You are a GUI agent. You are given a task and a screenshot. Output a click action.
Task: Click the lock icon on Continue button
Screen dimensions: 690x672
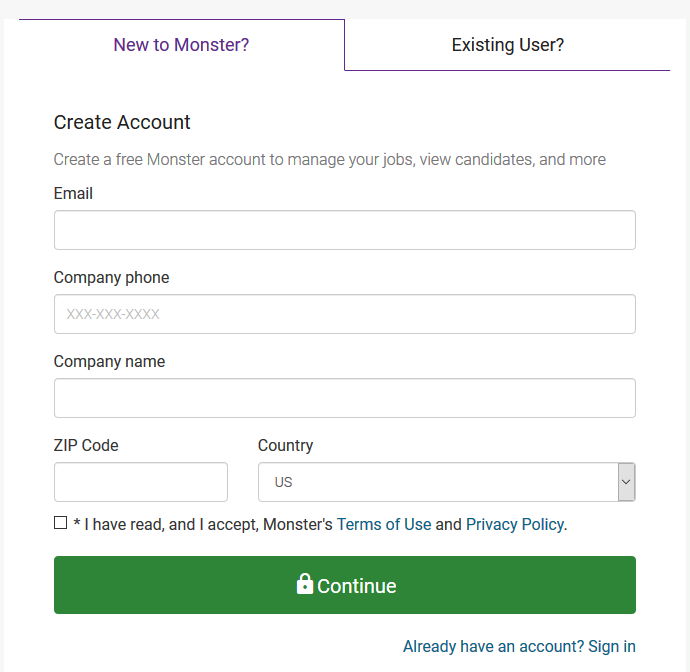coord(305,584)
